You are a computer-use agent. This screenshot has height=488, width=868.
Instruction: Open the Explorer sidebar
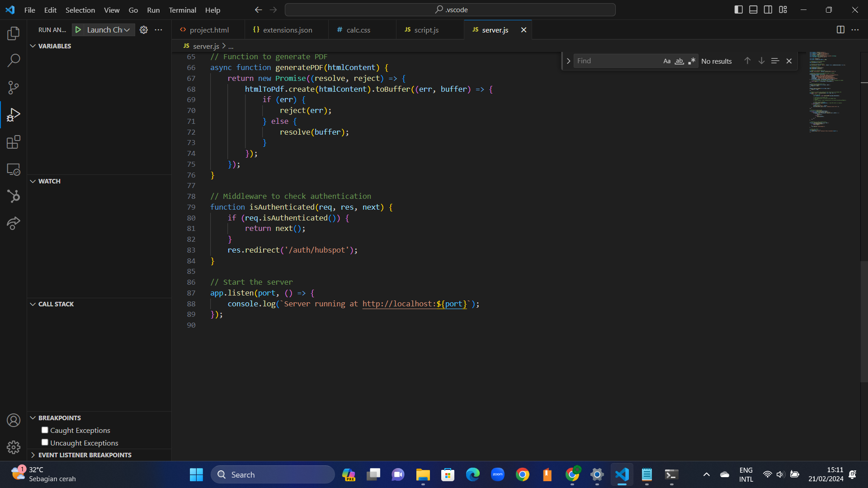click(x=14, y=33)
